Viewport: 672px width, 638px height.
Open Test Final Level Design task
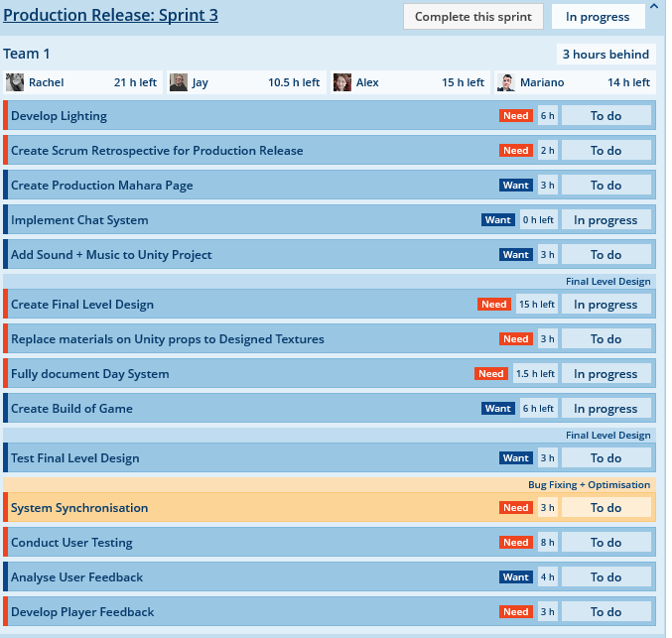(x=75, y=458)
